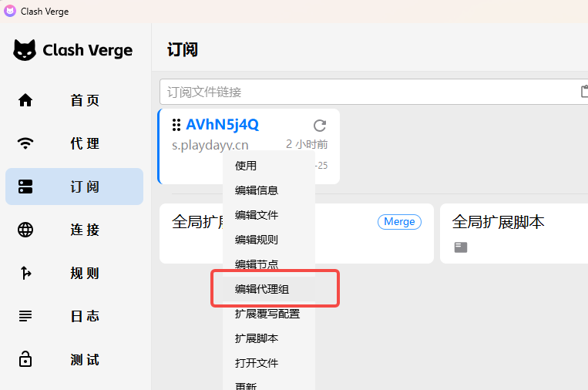Choose 编辑代理组 from the context menu
This screenshot has height=390, width=588.
pos(269,289)
